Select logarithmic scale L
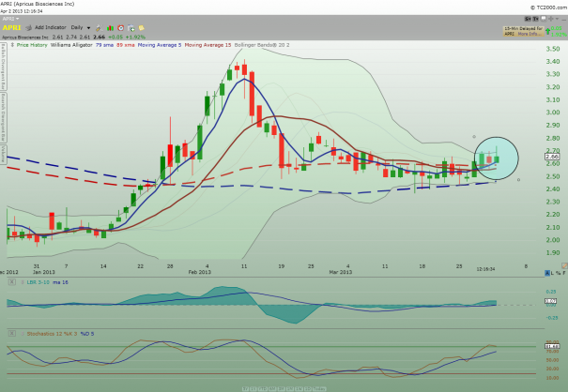 (x=552, y=273)
